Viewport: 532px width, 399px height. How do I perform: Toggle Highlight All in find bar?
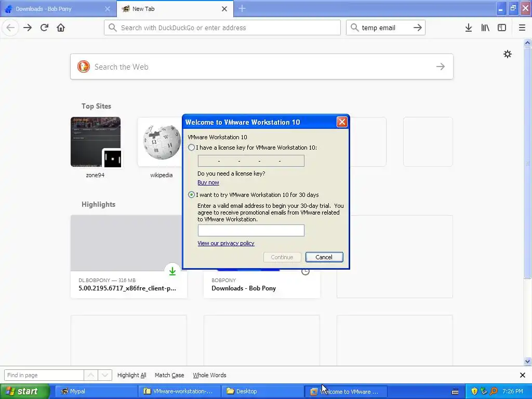tap(131, 375)
